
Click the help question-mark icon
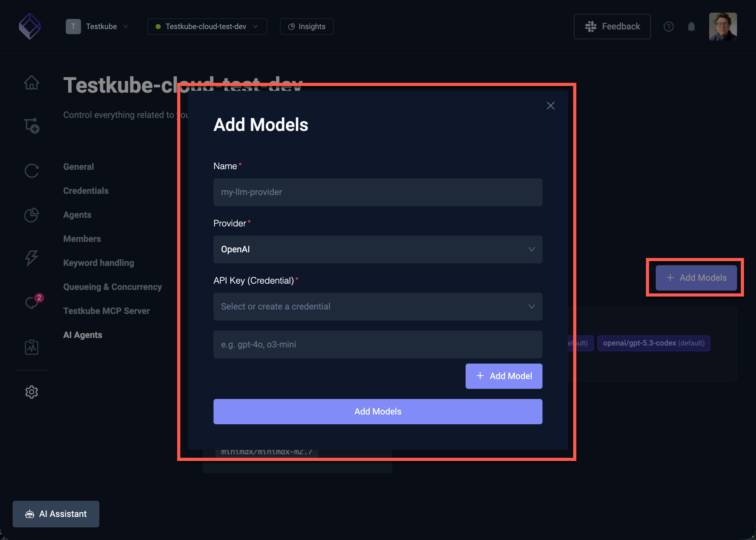click(669, 27)
